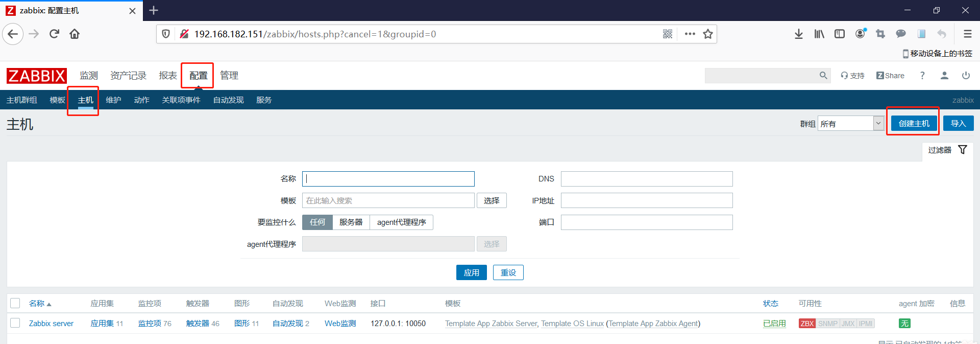Expand the 群组 所有 dropdown
The width and height of the screenshot is (980, 344).
pyautogui.click(x=851, y=124)
